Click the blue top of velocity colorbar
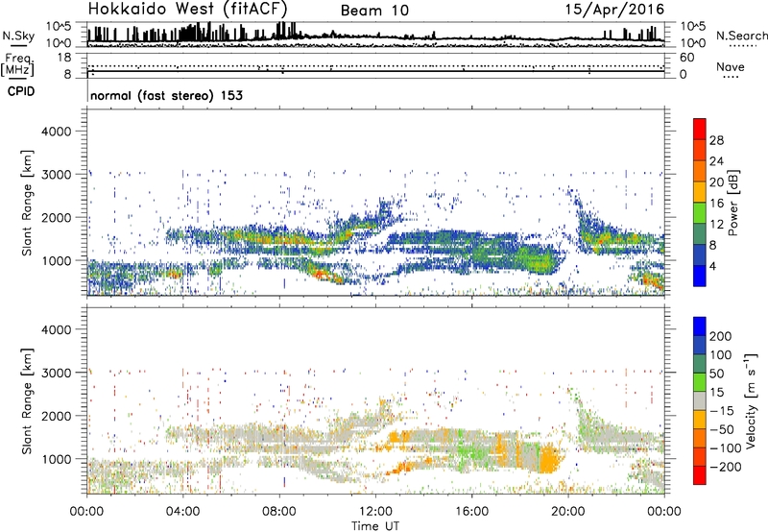The image size is (768, 532). click(x=700, y=326)
